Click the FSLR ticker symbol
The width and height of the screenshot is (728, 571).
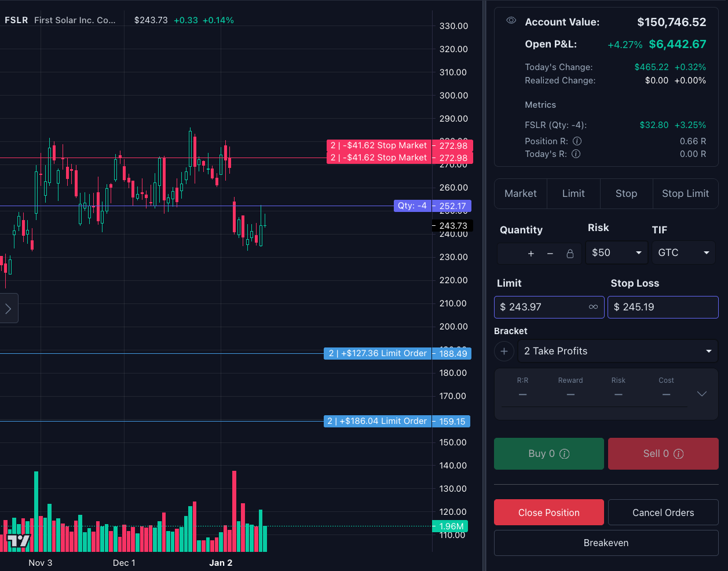point(16,20)
